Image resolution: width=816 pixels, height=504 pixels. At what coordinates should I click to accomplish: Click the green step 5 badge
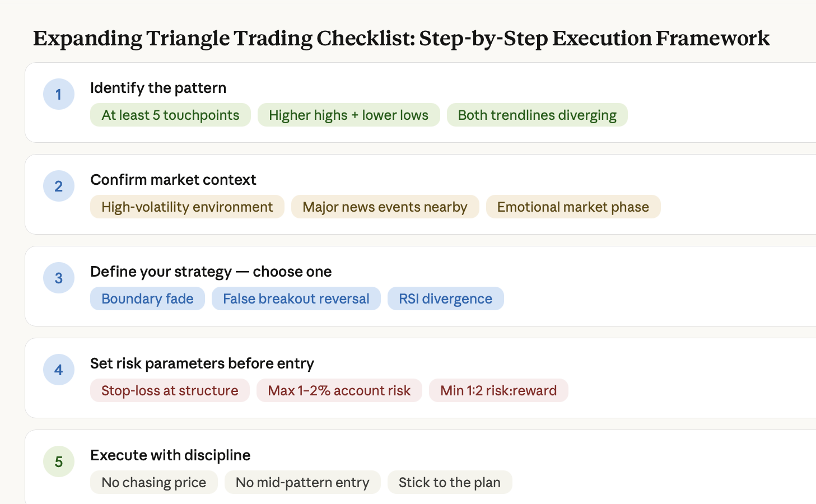pyautogui.click(x=59, y=461)
